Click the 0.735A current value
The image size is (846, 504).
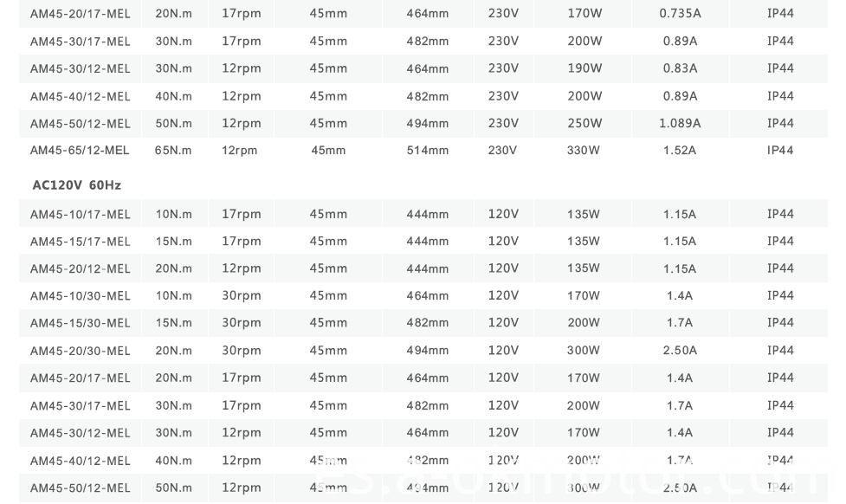(680, 14)
